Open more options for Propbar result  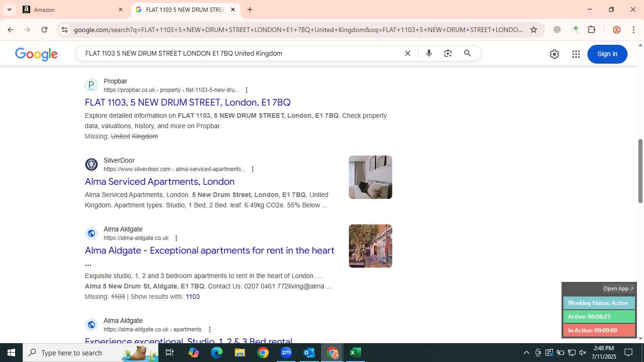(x=246, y=90)
